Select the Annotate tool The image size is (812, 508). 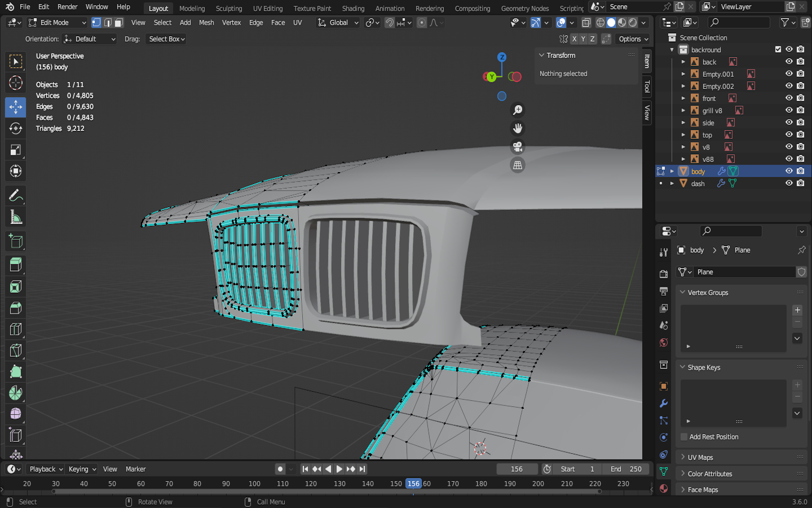pyautogui.click(x=16, y=196)
